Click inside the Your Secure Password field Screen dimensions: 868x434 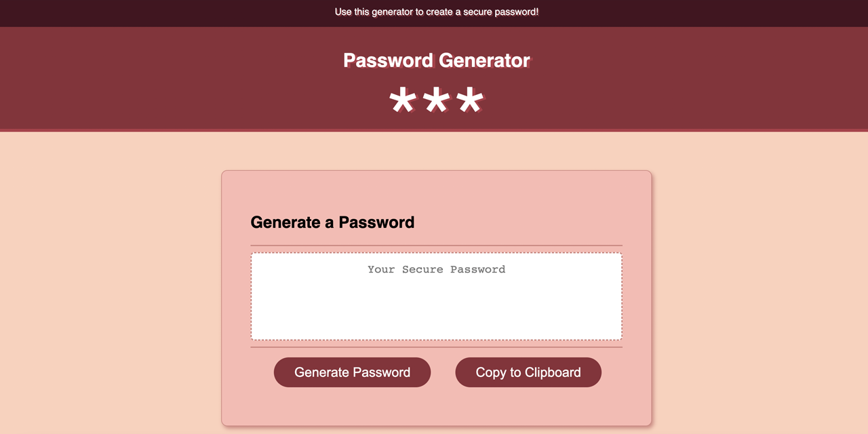(x=436, y=295)
